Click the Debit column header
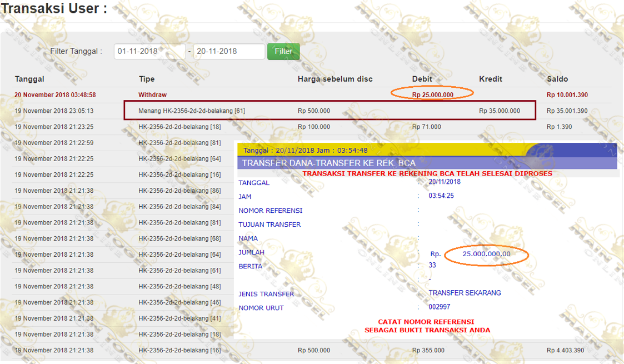The width and height of the screenshot is (624, 364). tap(422, 79)
